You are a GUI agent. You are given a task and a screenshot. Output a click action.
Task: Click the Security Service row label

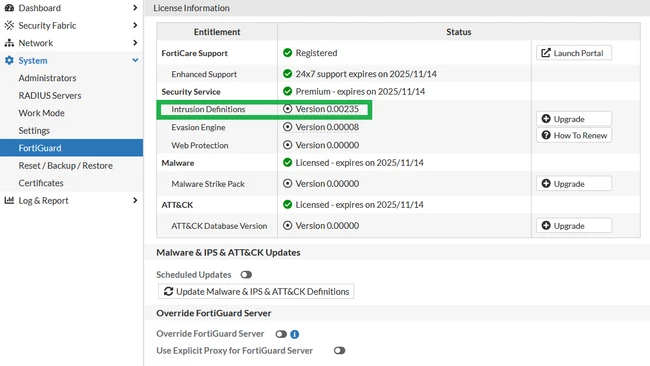point(191,92)
